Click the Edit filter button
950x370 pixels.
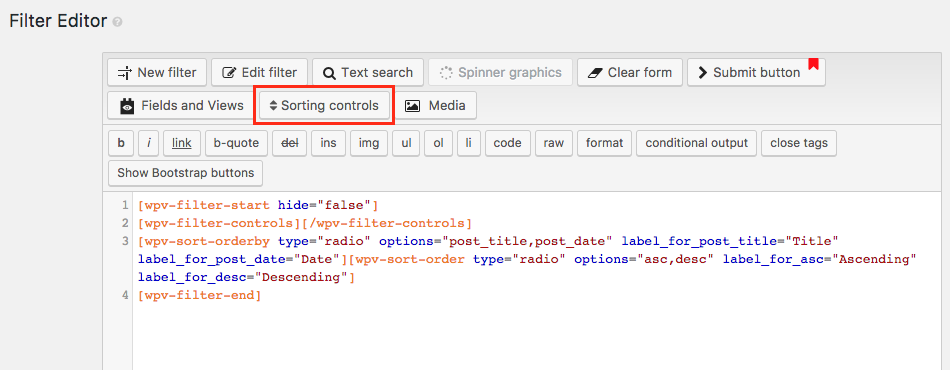[259, 73]
